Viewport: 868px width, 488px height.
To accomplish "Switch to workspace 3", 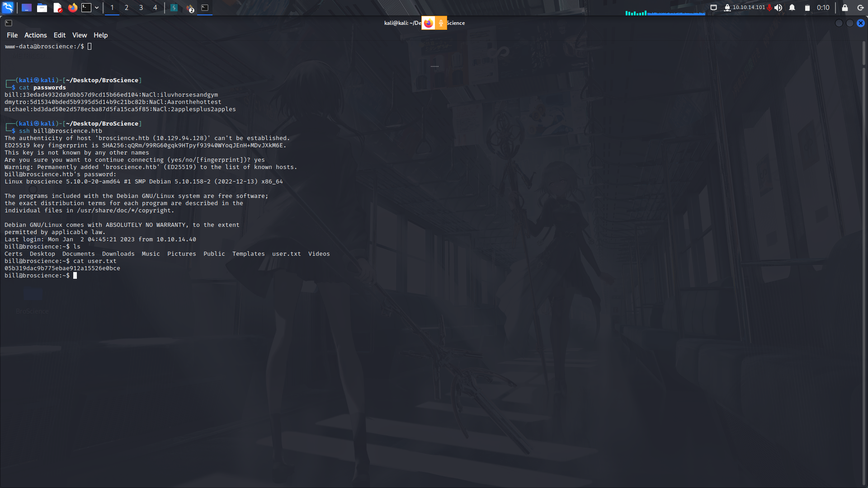I will tap(141, 8).
